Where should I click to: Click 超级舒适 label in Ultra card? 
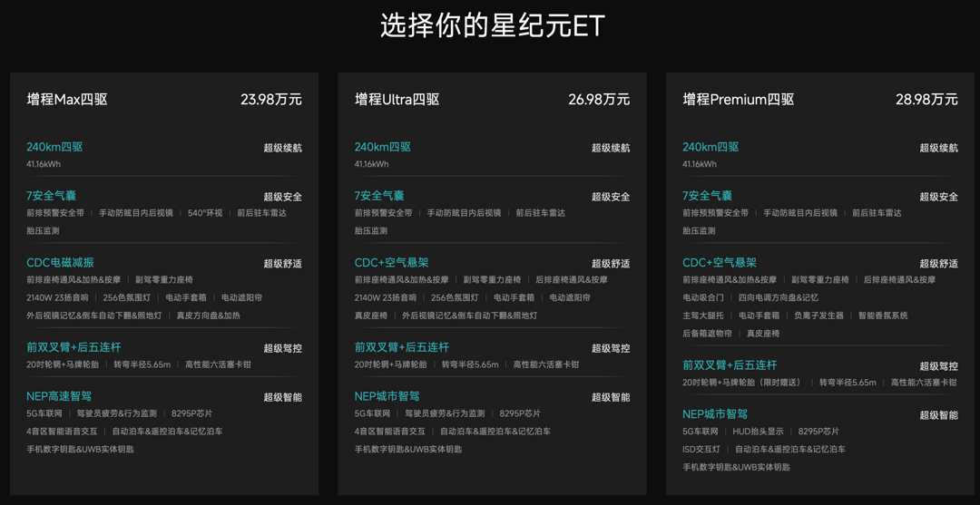pyautogui.click(x=611, y=264)
